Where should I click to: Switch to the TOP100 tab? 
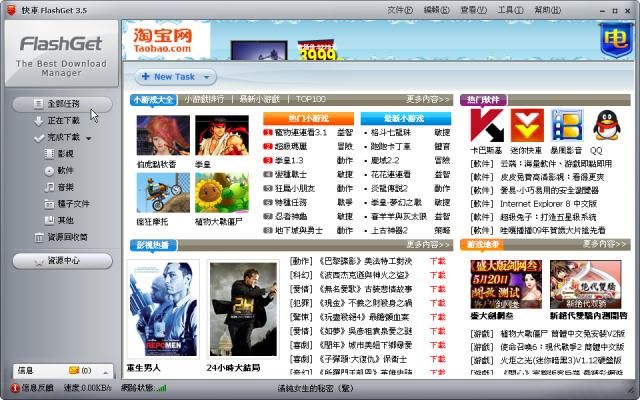tap(310, 100)
